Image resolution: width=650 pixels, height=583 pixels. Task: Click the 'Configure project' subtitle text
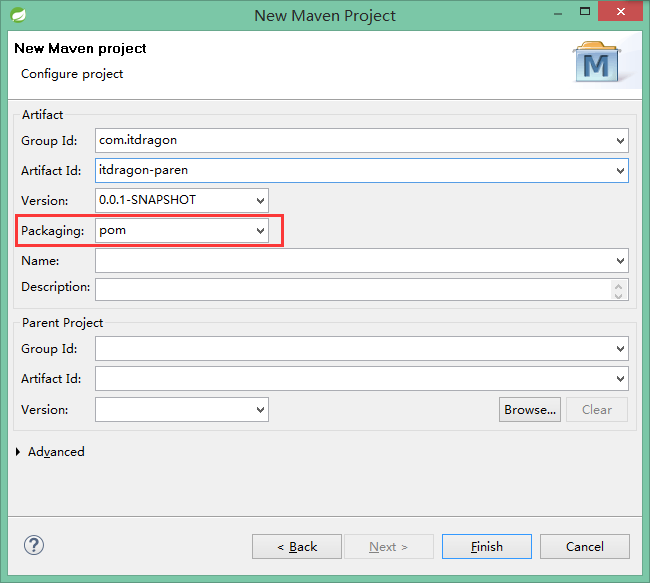pos(72,74)
